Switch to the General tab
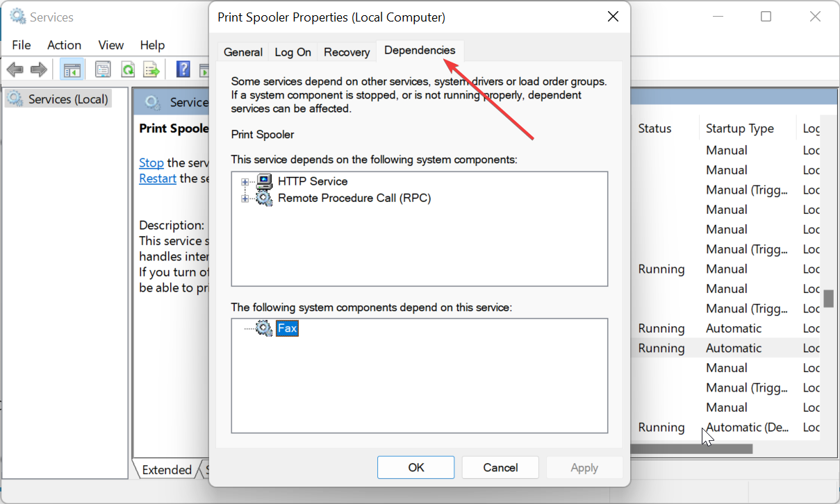840x504 pixels. coord(243,52)
